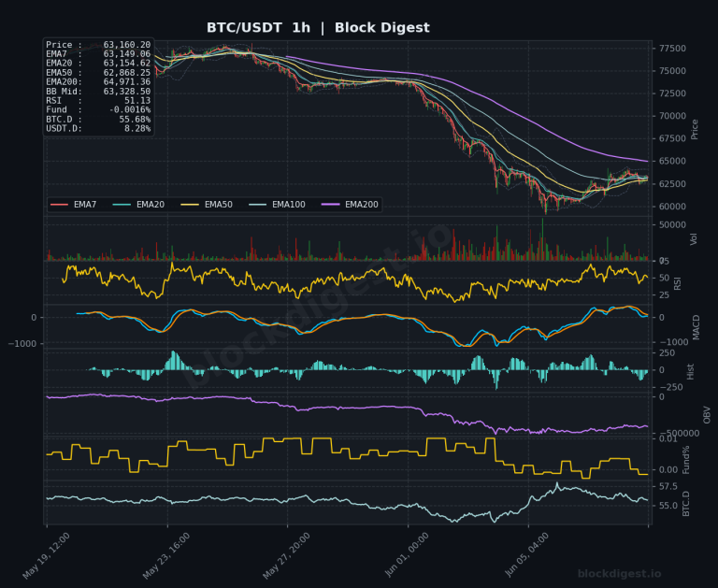718x588 pixels.
Task: Click the Jun 05, 04:00 date label
Action: (x=526, y=555)
